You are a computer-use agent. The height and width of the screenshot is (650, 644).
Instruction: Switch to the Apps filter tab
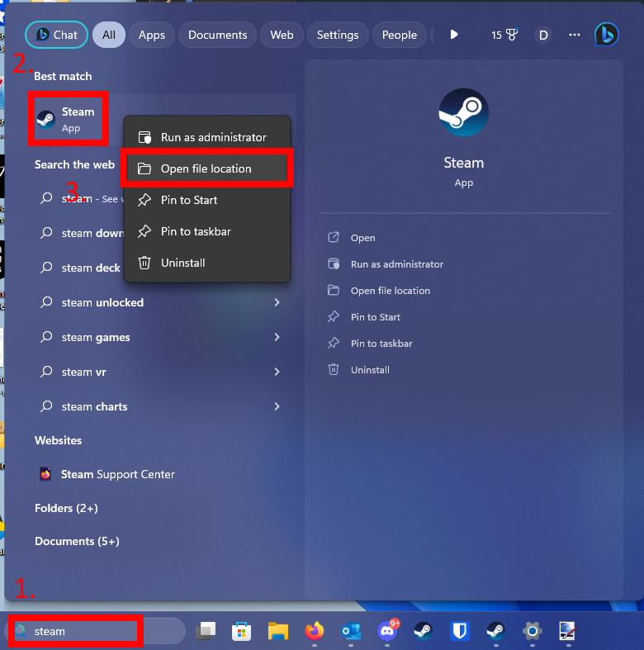(152, 35)
